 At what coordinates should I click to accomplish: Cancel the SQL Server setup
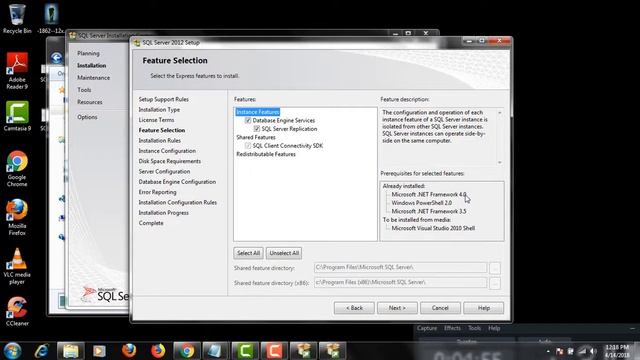(x=440, y=308)
